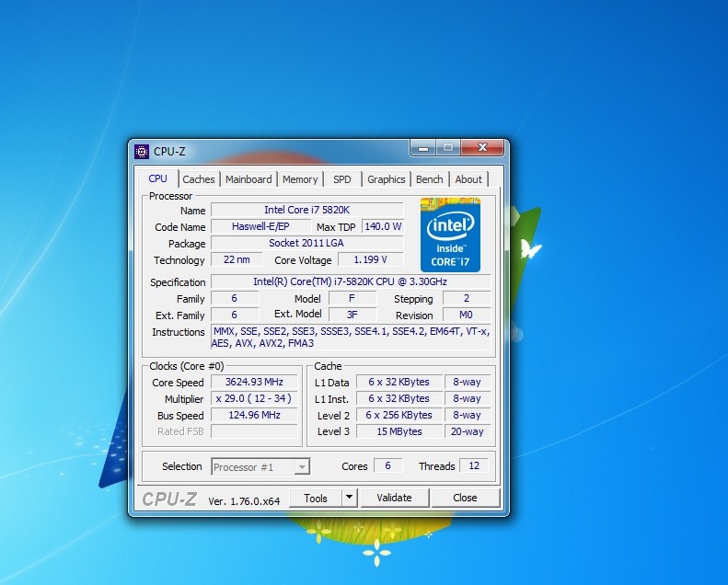Switch to the Bench tab

(430, 179)
